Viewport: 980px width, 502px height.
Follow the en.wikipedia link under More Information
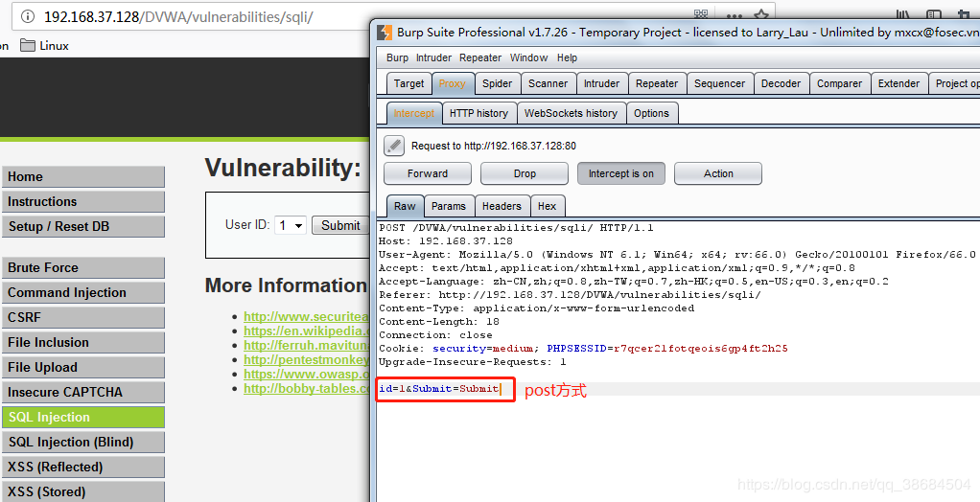coord(306,331)
